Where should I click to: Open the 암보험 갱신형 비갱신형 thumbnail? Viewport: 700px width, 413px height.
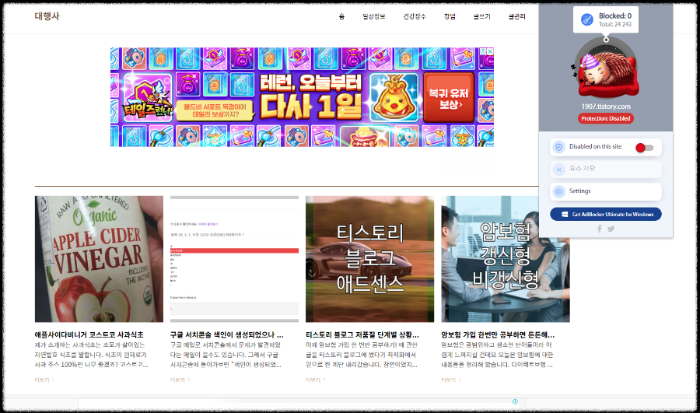click(505, 259)
